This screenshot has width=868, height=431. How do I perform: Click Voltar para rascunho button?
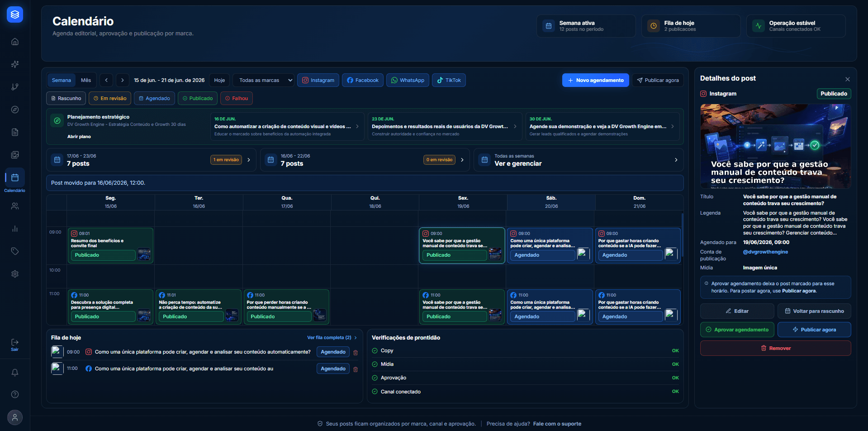tap(814, 311)
